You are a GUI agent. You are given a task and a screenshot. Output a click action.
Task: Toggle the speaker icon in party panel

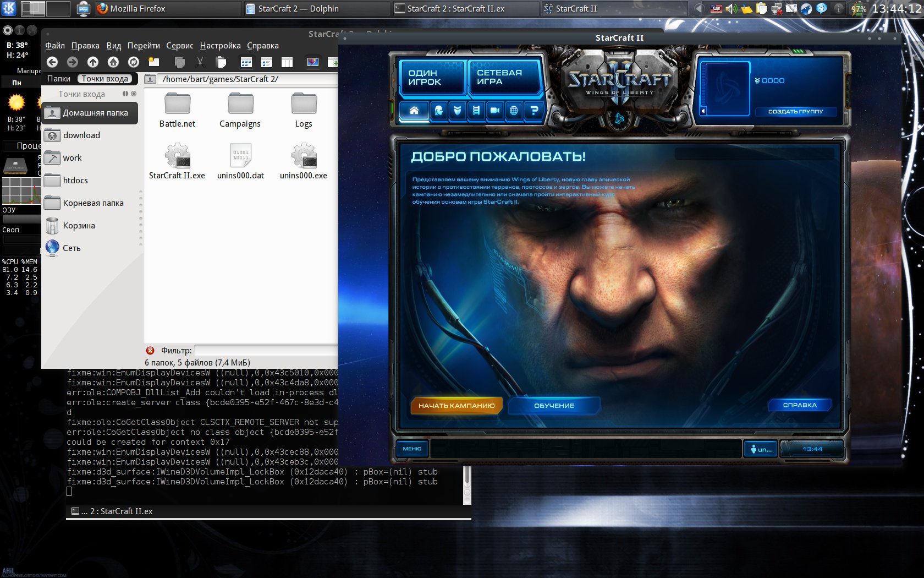click(x=703, y=111)
